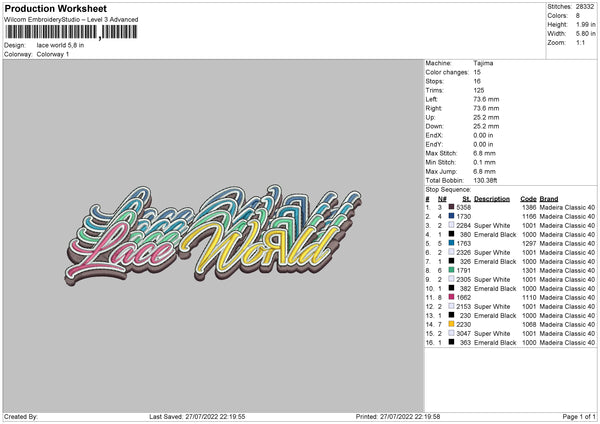
Task: Select the Right value 73.6 mm
Action: tap(486, 108)
